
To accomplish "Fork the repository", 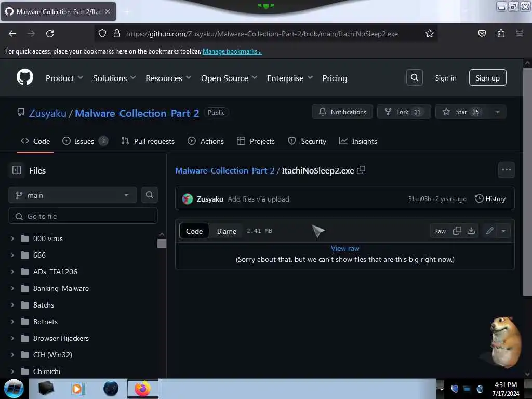I will [x=404, y=112].
